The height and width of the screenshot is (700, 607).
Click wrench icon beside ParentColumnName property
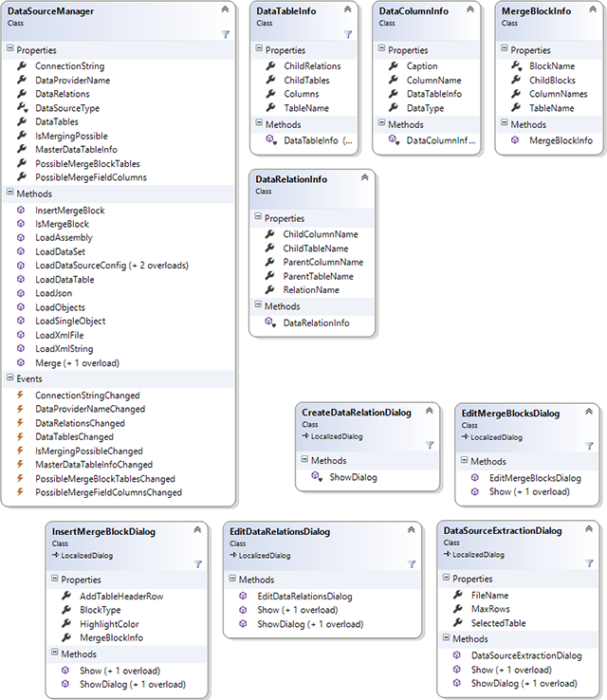tap(269, 262)
